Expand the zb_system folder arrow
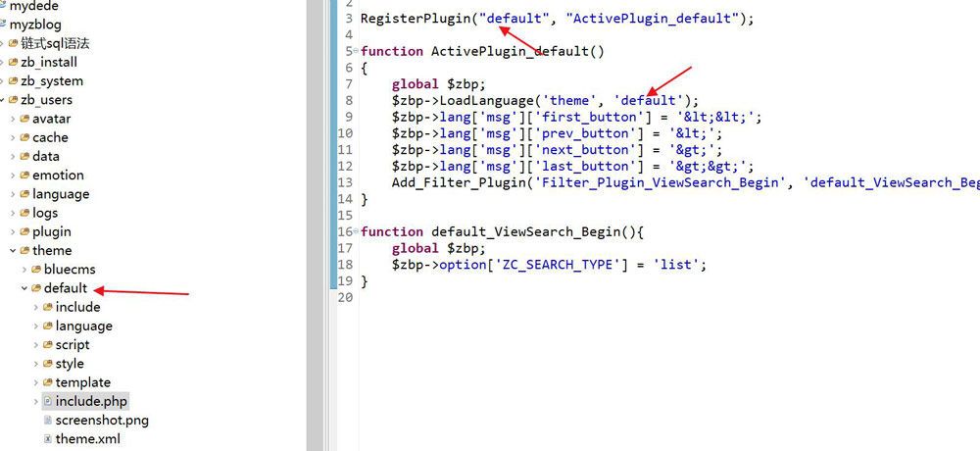980x451 pixels. click(x=3, y=81)
